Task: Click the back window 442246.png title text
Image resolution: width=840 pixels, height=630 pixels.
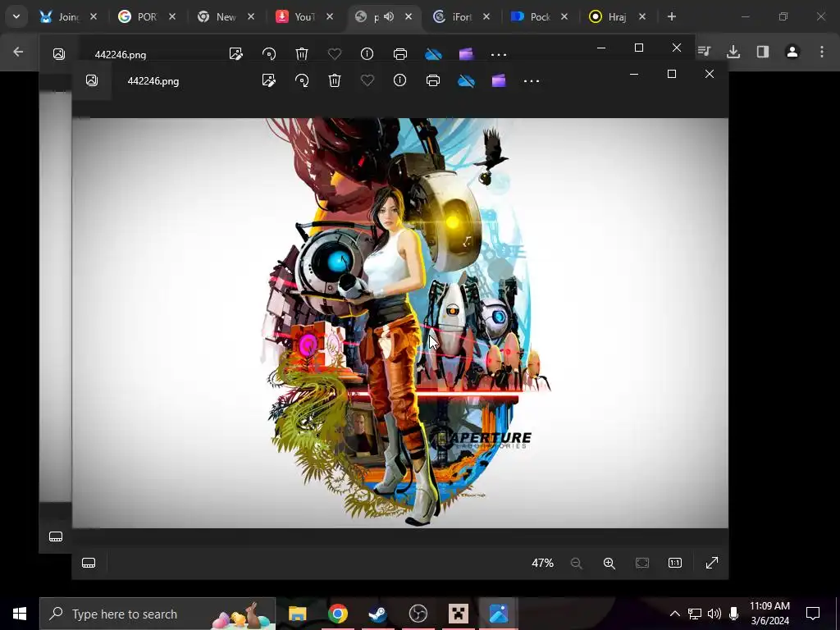Action: click(121, 55)
